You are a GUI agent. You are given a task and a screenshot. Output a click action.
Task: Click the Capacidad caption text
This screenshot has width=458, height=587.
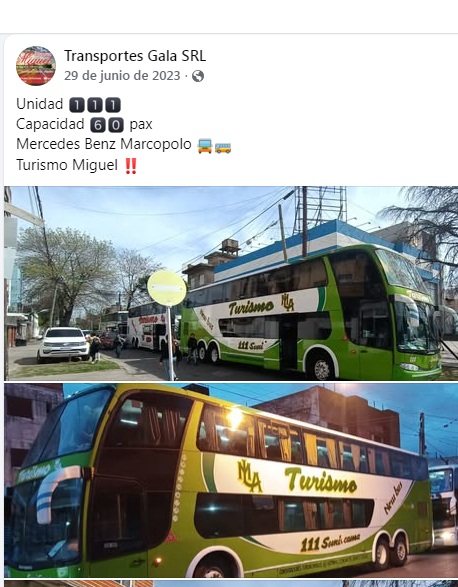tap(50, 124)
